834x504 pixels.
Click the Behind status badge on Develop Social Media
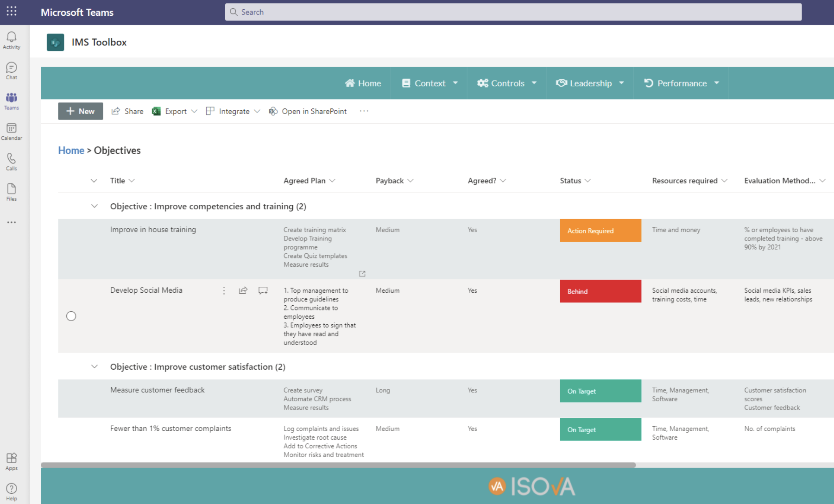click(600, 291)
